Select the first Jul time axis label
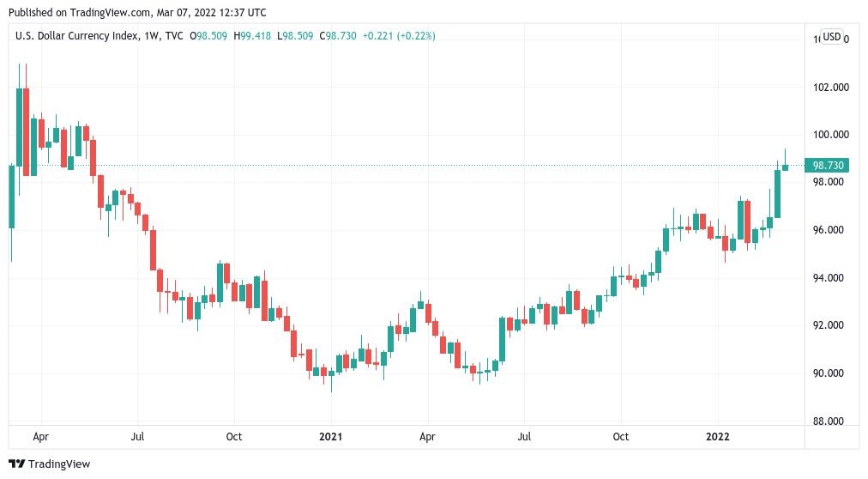The image size is (868, 479). point(137,437)
